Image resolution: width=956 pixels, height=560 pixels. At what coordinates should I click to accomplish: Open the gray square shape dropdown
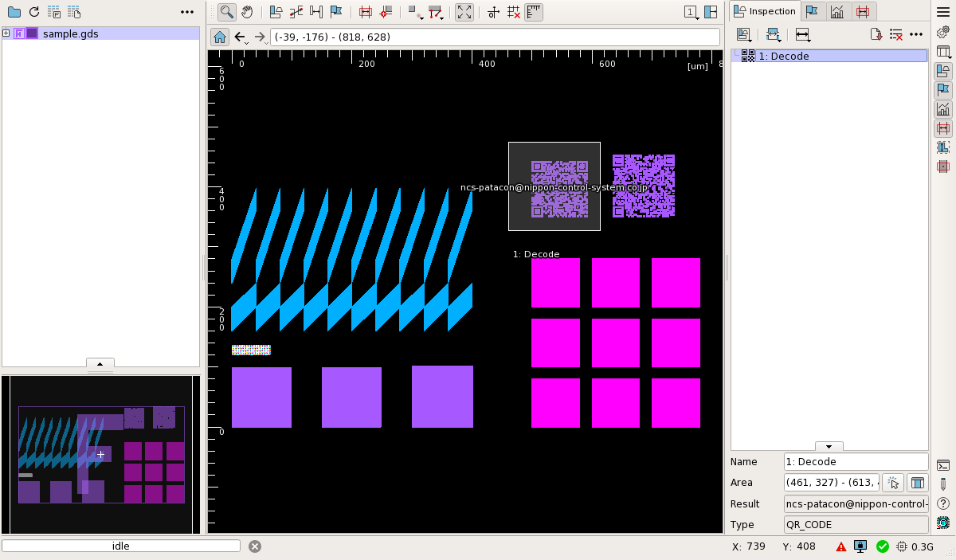coord(416,12)
